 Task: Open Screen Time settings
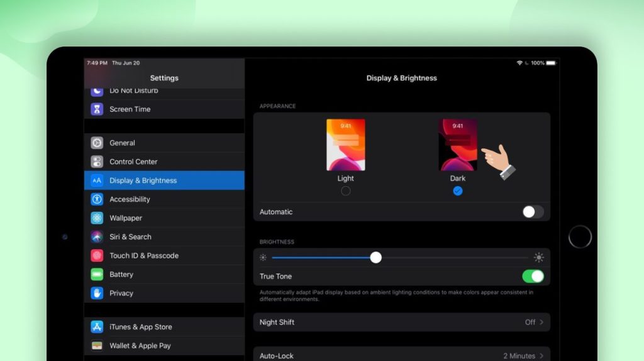pos(164,109)
